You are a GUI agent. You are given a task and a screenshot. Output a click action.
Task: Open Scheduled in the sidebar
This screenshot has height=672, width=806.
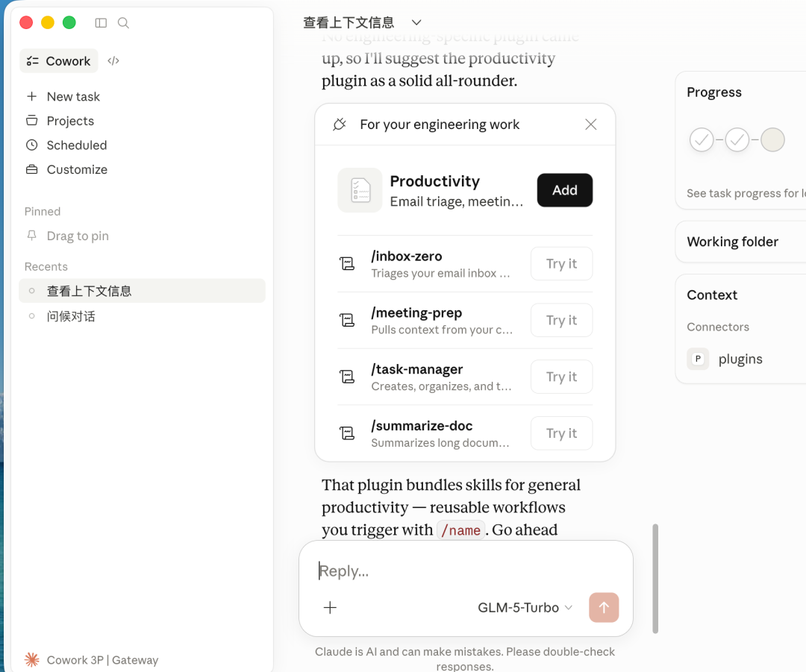coord(76,145)
